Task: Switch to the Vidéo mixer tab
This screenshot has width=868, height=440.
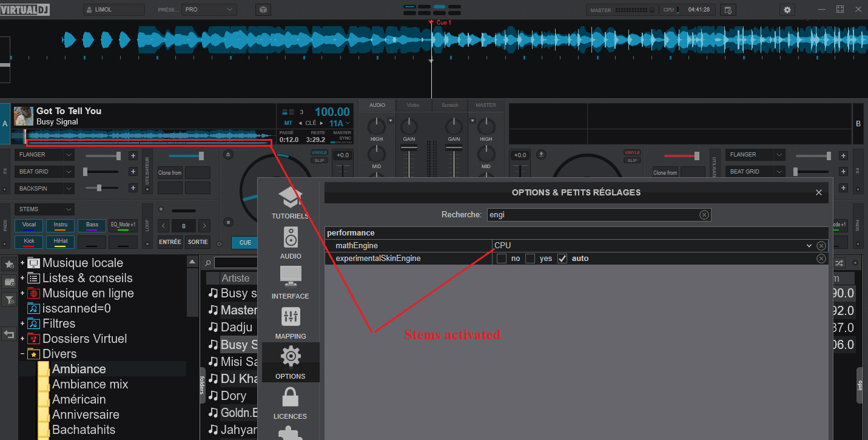Action: click(413, 105)
